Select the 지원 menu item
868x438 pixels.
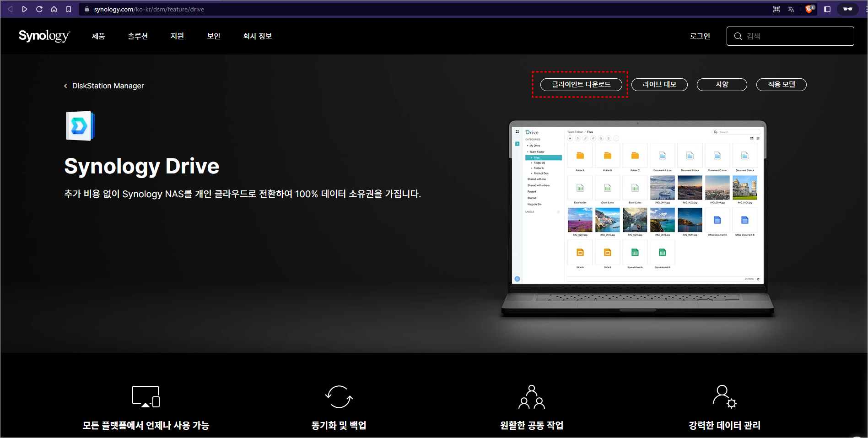pos(177,36)
